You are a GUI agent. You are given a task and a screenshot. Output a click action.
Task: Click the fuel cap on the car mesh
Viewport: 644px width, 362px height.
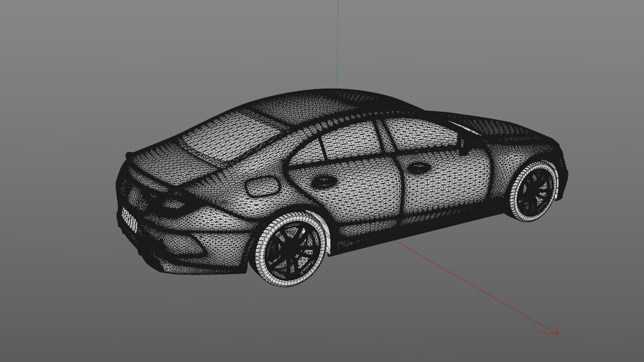[x=262, y=186]
